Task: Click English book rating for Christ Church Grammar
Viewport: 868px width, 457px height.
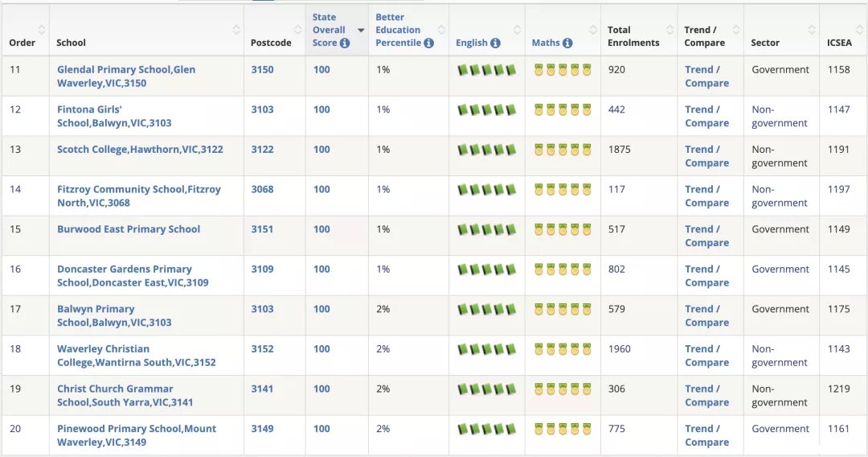Action: (486, 389)
